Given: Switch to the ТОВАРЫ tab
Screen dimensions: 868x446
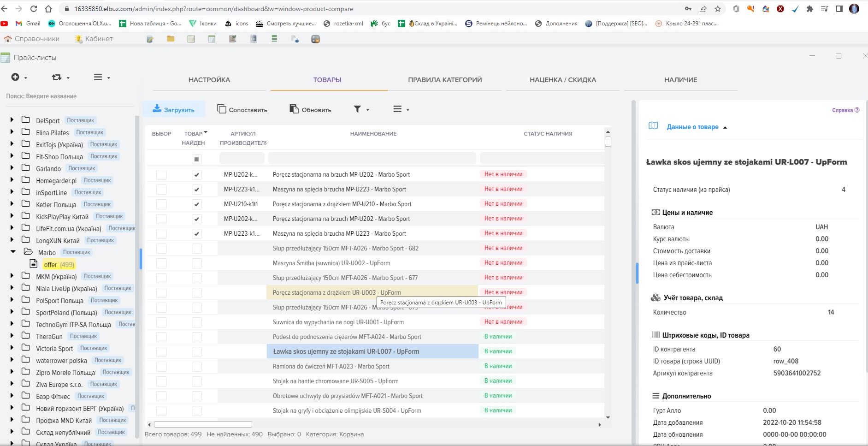Looking at the screenshot, I should [327, 80].
